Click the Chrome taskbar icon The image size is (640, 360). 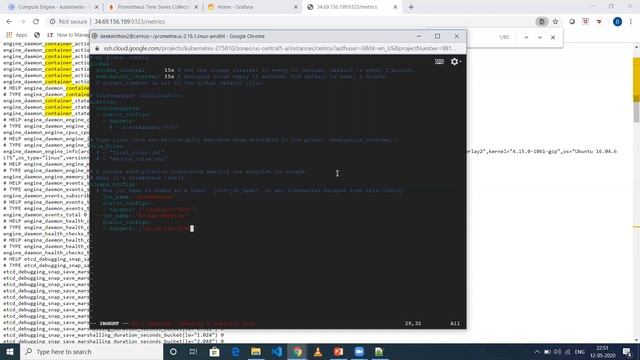pos(298,352)
